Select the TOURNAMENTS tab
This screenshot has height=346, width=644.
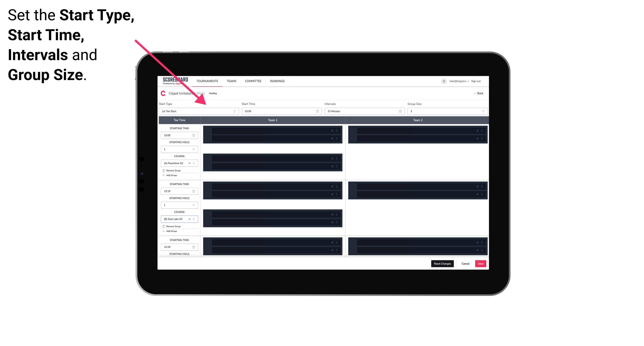tap(207, 81)
